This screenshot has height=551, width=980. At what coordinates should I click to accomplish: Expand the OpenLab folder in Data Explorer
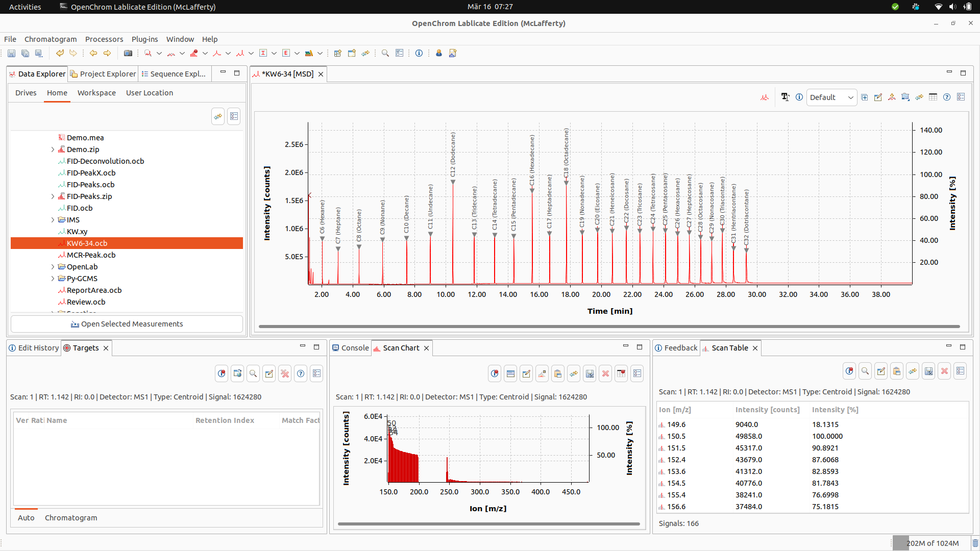tap(53, 266)
